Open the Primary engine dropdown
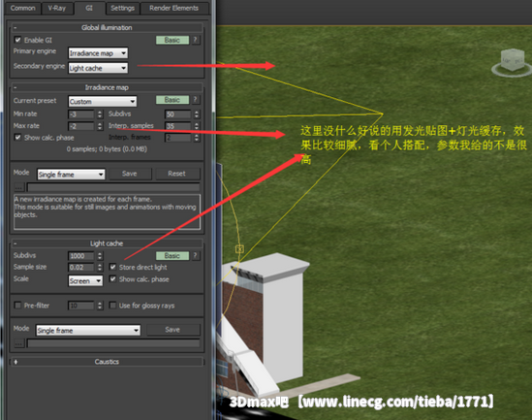Image resolution: width=532 pixels, height=420 pixels. click(98, 53)
